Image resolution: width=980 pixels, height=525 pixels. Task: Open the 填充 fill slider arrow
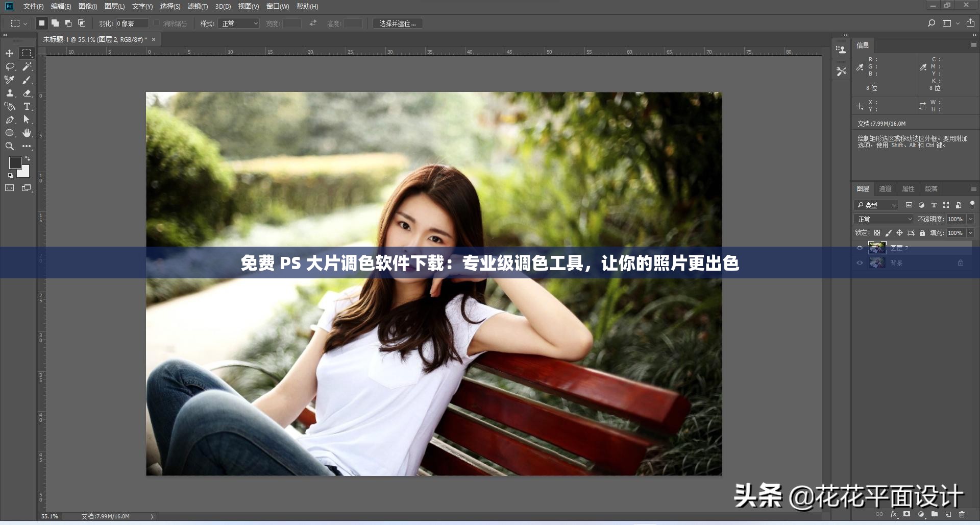click(x=971, y=233)
